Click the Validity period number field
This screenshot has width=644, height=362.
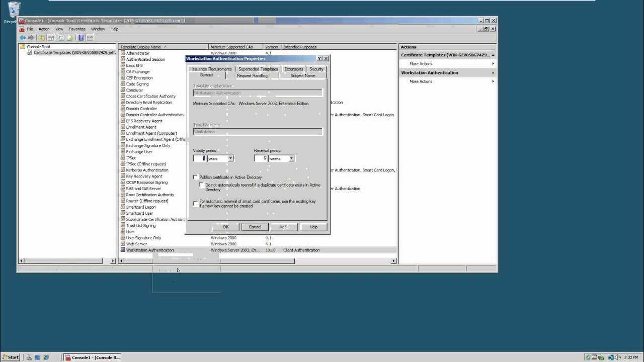point(199,158)
